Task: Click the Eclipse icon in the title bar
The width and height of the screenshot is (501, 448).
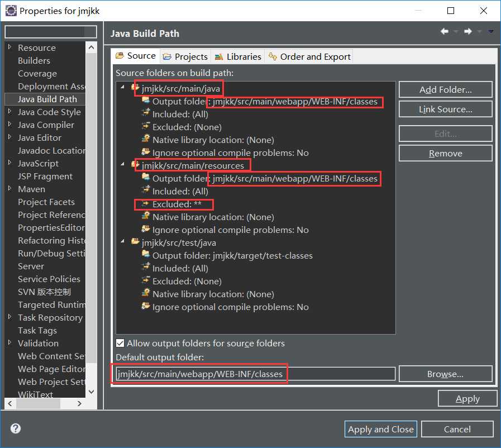Action: tap(11, 11)
